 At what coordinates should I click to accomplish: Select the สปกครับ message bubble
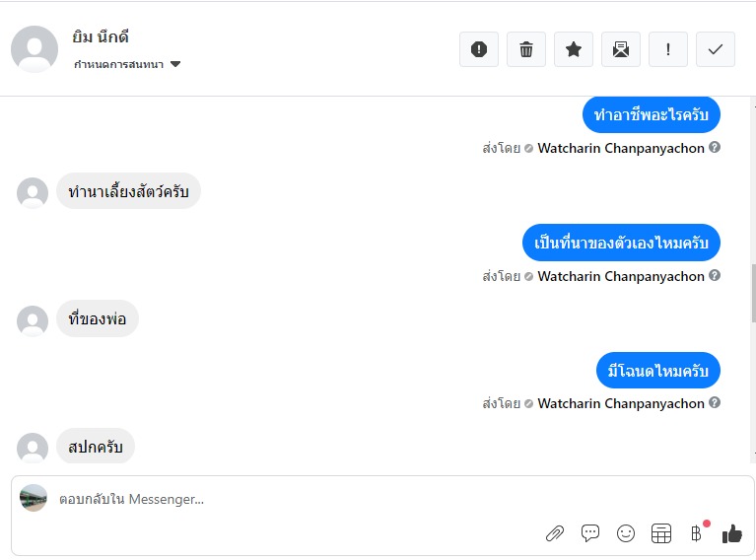(96, 447)
